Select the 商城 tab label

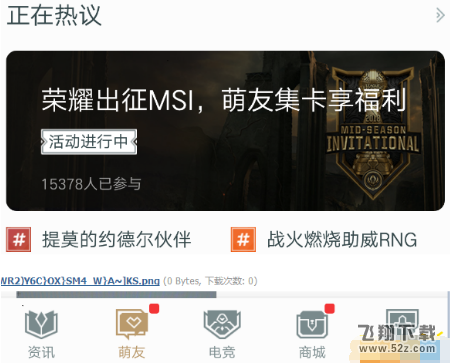(x=312, y=352)
